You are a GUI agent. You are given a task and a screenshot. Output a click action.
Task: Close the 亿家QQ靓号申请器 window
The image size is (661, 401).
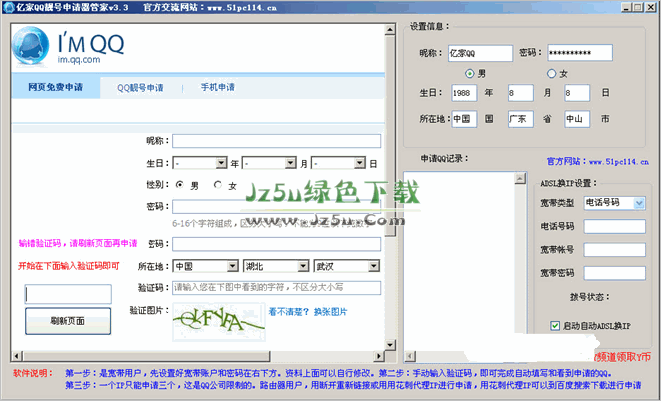click(x=650, y=7)
